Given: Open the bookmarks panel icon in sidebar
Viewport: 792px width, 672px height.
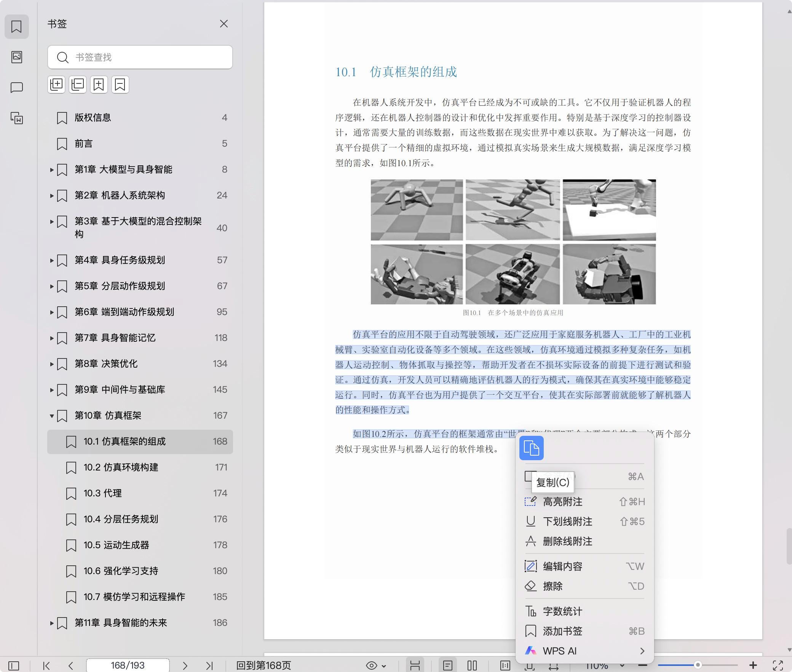Looking at the screenshot, I should [x=16, y=26].
